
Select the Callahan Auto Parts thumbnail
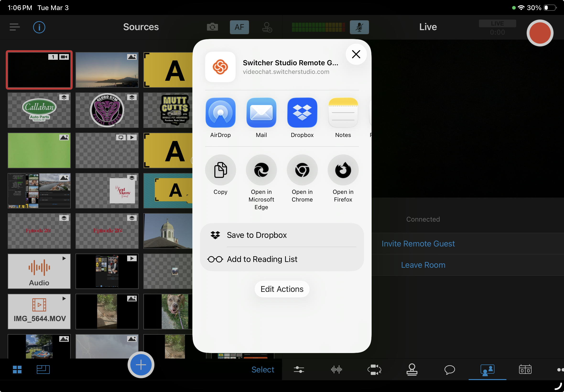click(x=39, y=110)
